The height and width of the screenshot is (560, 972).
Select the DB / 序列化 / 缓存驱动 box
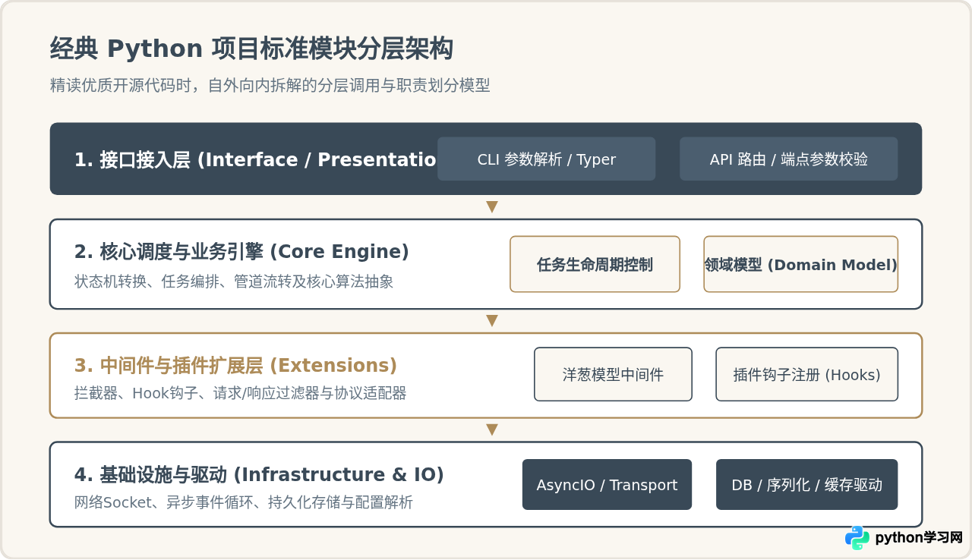pyautogui.click(x=806, y=484)
